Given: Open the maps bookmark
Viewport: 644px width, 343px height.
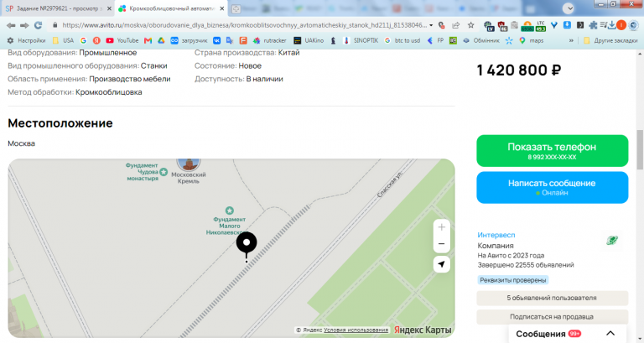Looking at the screenshot, I should click(x=531, y=40).
